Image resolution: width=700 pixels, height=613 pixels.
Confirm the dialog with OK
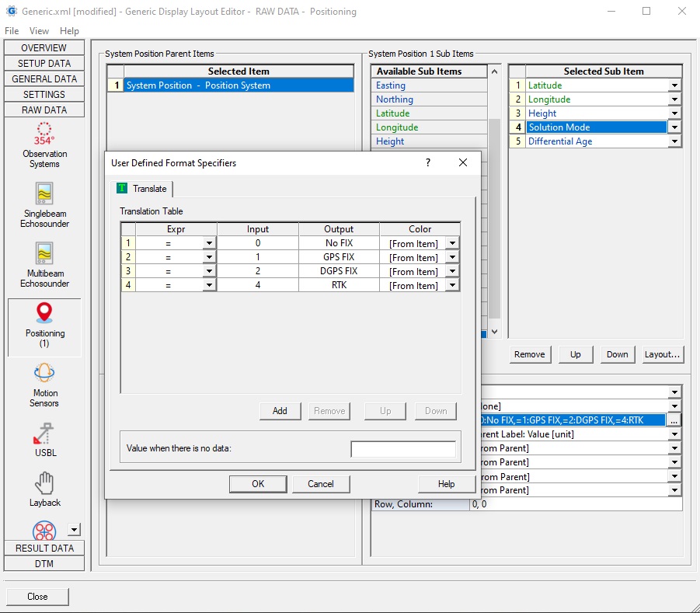[258, 484]
